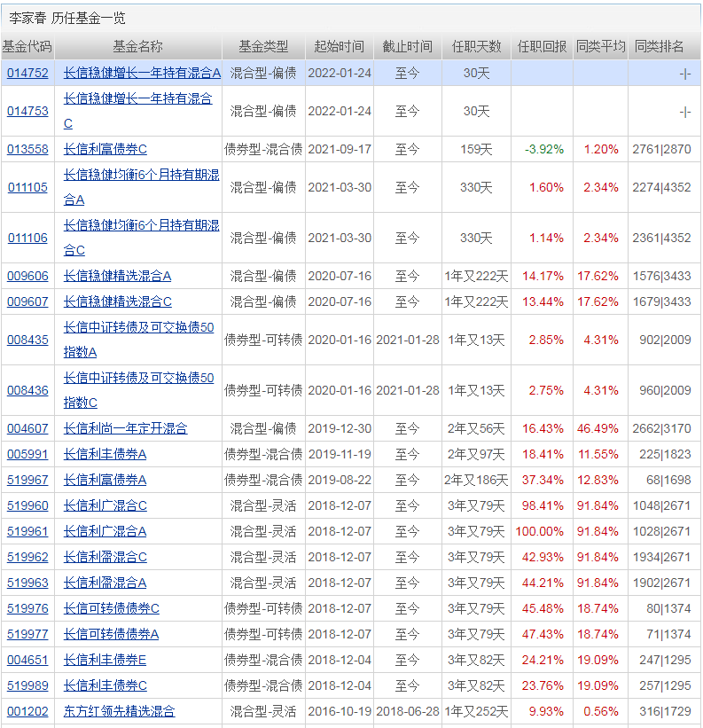Click fund code 004651 link

coord(27,660)
